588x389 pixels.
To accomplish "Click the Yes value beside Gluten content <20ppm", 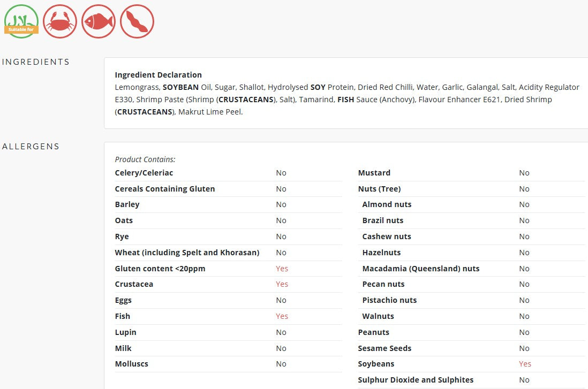I will [x=282, y=269].
